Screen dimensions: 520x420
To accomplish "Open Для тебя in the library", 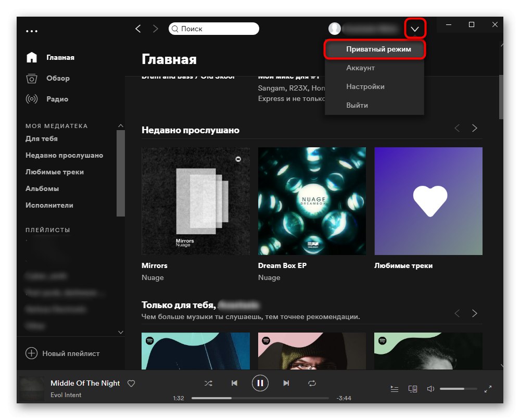I will coord(42,138).
